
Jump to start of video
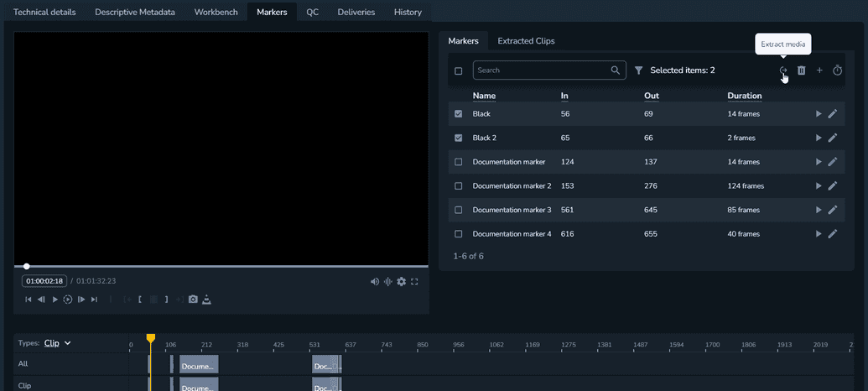point(29,300)
